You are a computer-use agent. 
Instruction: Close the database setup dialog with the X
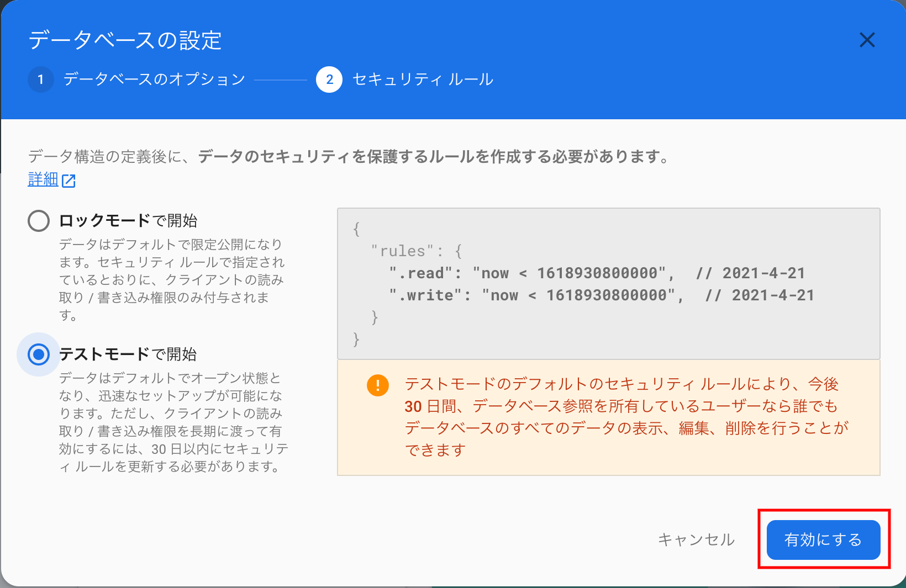[867, 40]
